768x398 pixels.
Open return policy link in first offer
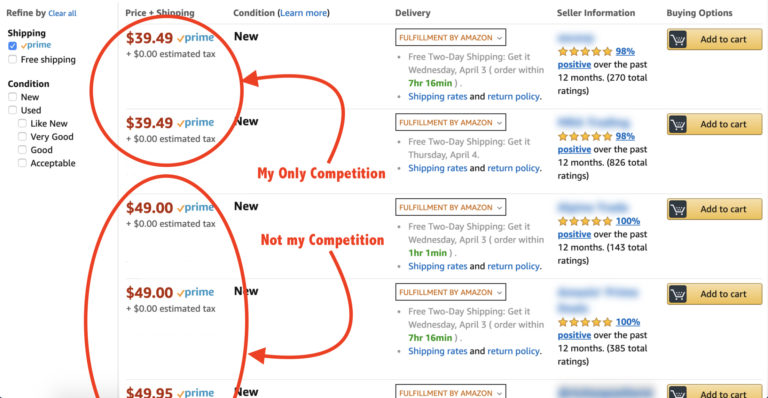[x=513, y=96]
